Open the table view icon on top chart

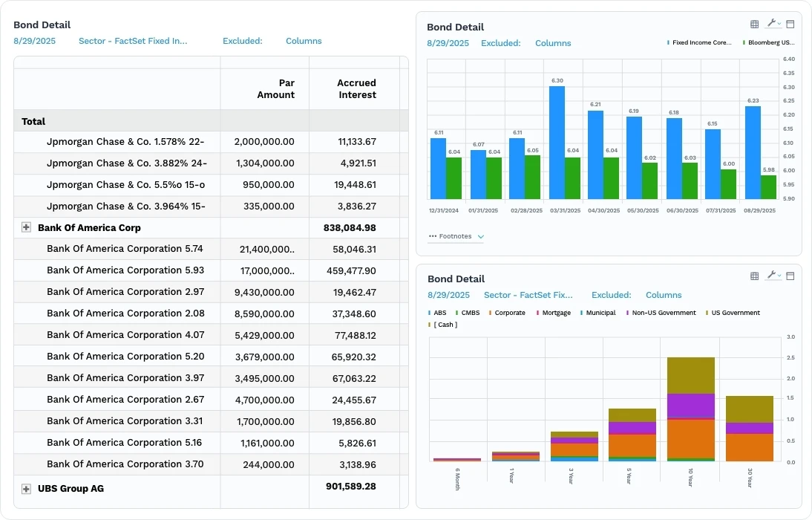(755, 24)
